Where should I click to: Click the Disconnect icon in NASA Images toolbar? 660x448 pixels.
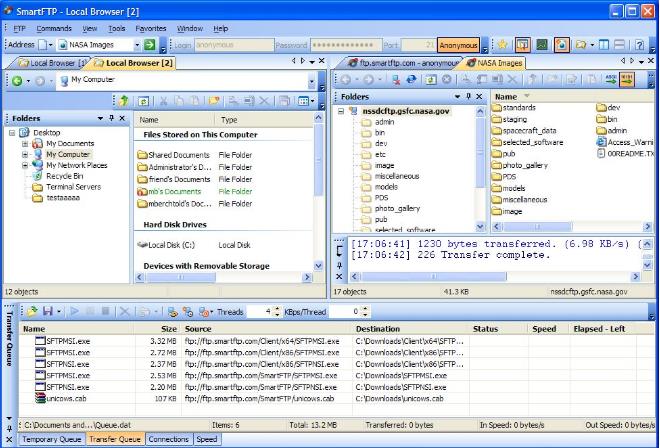396,80
